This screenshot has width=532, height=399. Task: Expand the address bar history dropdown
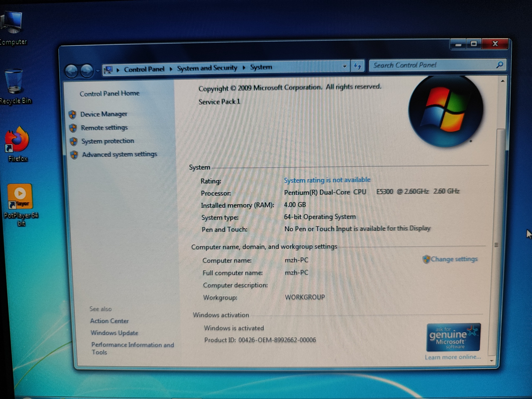(344, 66)
